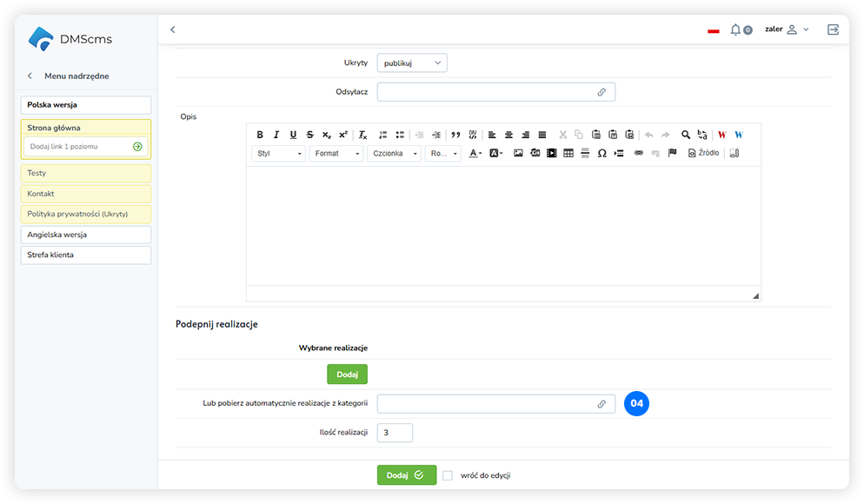
Task: Apply italic formatting in the editor
Action: 276,135
